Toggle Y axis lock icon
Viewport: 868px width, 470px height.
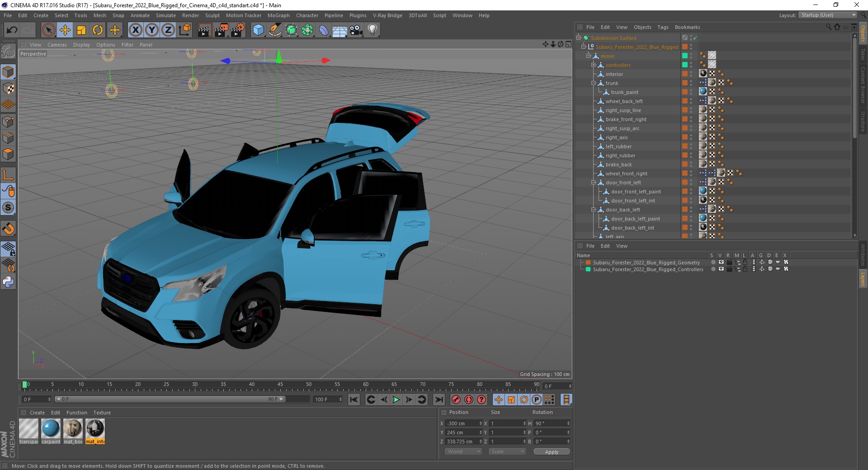152,30
